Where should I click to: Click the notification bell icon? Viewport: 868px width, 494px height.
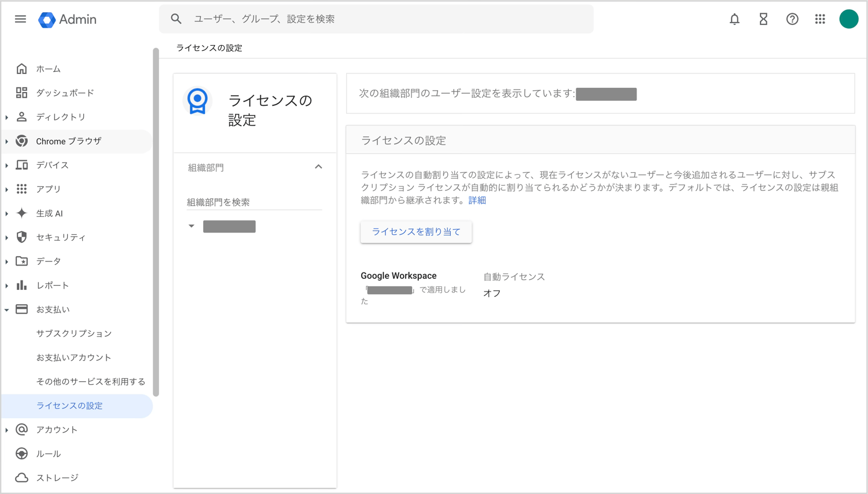734,19
